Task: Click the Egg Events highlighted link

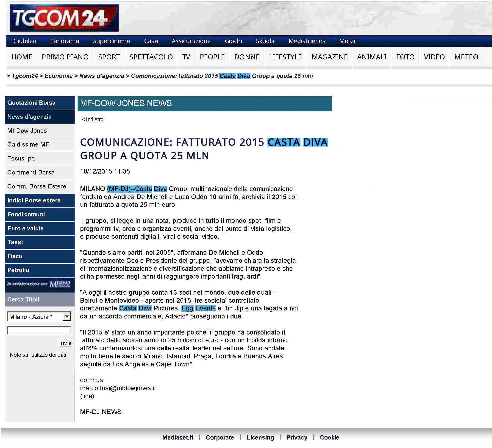Action: click(x=198, y=308)
